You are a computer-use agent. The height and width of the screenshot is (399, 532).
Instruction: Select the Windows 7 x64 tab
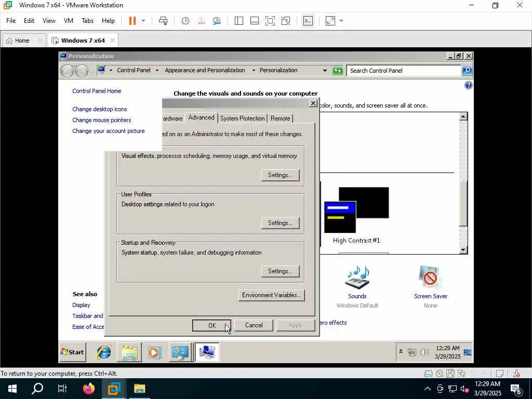tap(83, 41)
